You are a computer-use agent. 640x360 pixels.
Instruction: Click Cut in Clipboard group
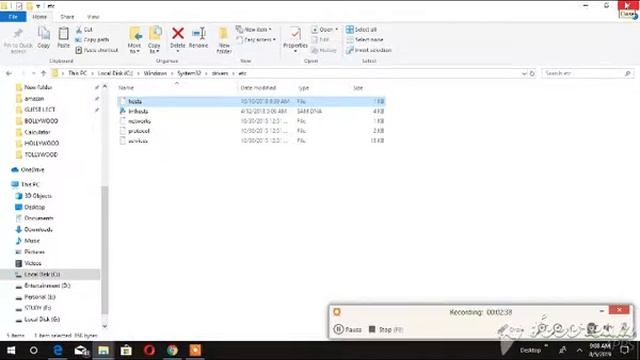pos(84,30)
